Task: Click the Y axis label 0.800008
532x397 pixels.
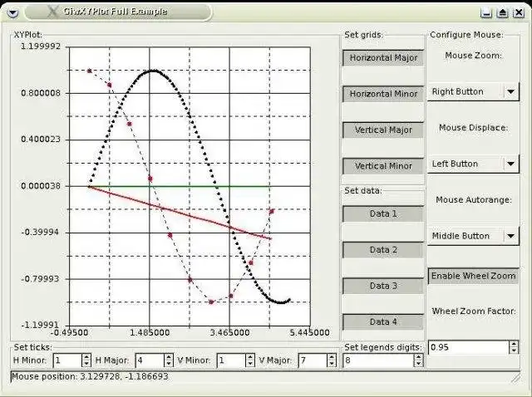Action: click(x=41, y=93)
